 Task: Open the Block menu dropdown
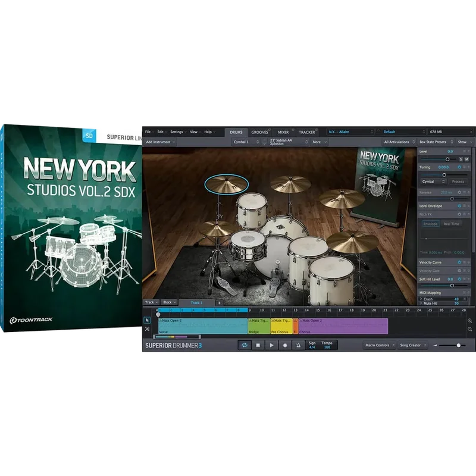click(170, 302)
